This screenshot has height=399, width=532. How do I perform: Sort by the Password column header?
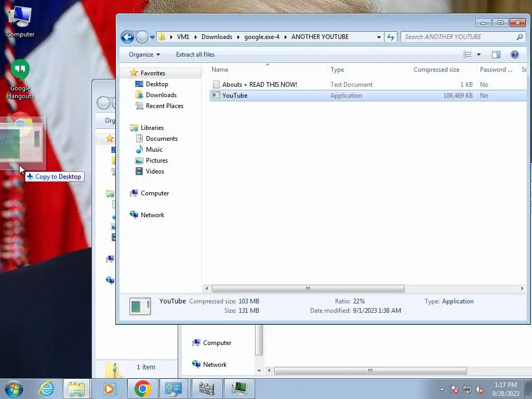point(496,70)
